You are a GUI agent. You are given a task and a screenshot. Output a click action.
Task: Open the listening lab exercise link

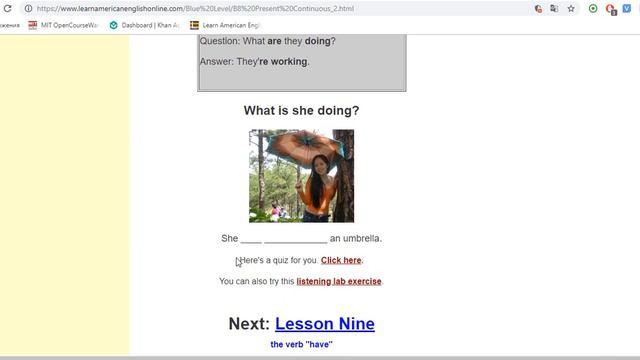pos(339,281)
